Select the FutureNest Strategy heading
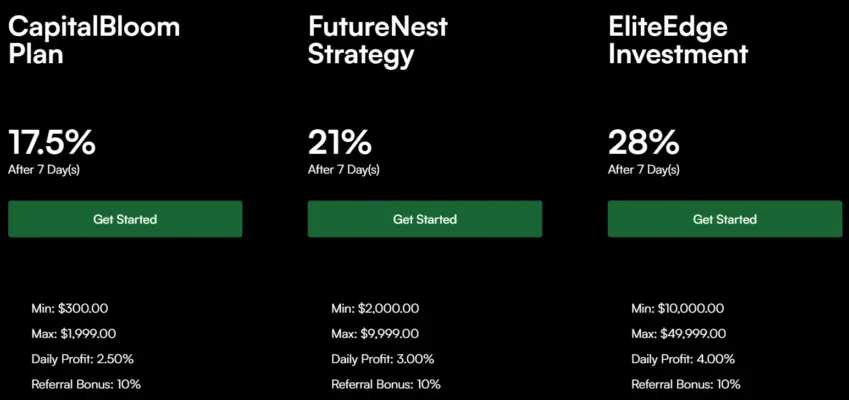The width and height of the screenshot is (849, 400). [378, 40]
